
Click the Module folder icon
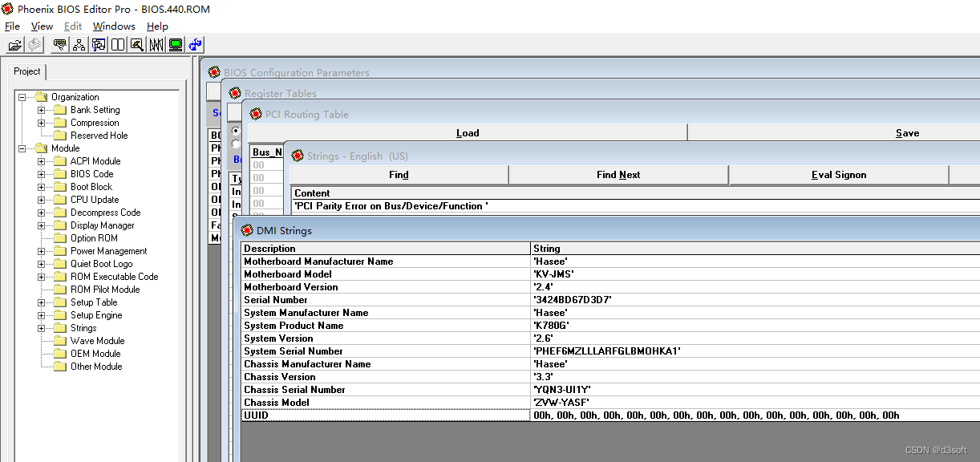(41, 148)
